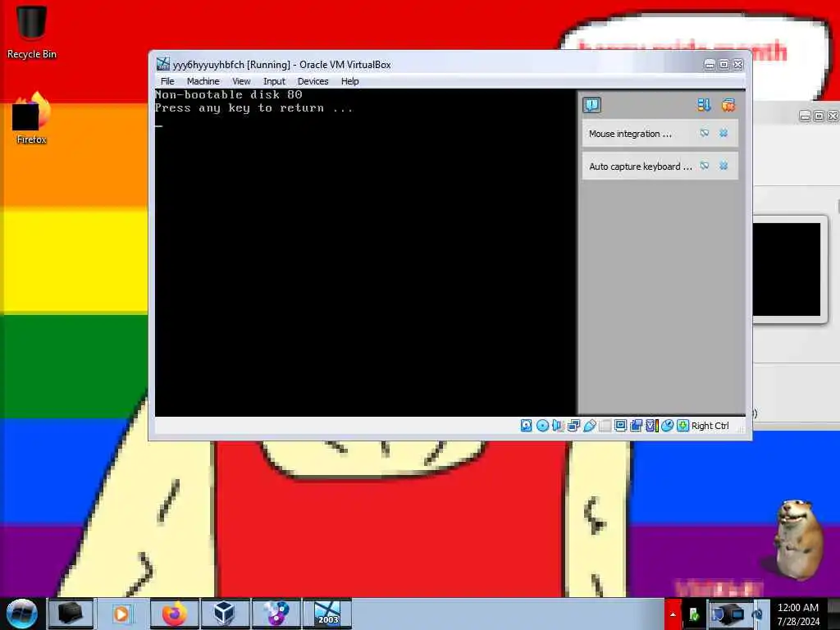
Task: Click the network computers tray icon
Action: point(728,614)
